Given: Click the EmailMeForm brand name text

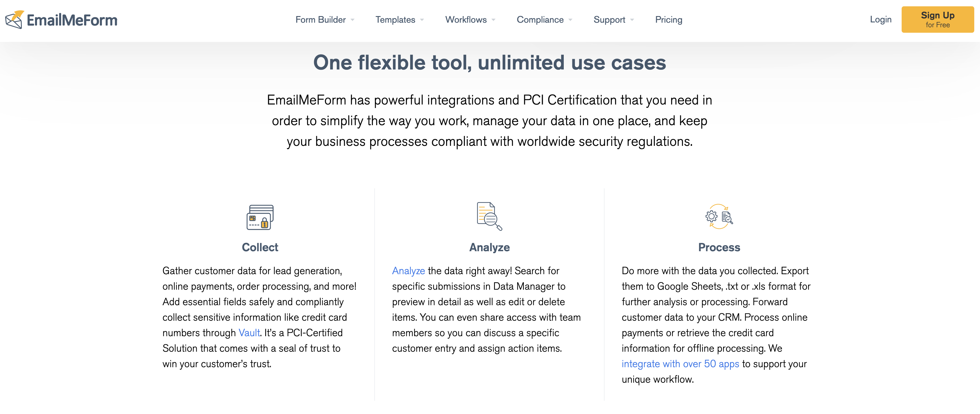Looking at the screenshot, I should 72,20.
